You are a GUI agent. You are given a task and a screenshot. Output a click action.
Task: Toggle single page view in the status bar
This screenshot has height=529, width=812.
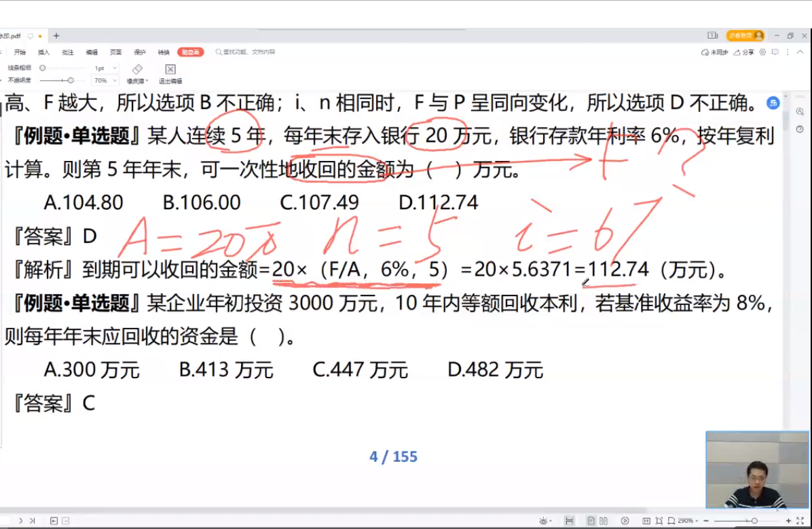[591, 521]
